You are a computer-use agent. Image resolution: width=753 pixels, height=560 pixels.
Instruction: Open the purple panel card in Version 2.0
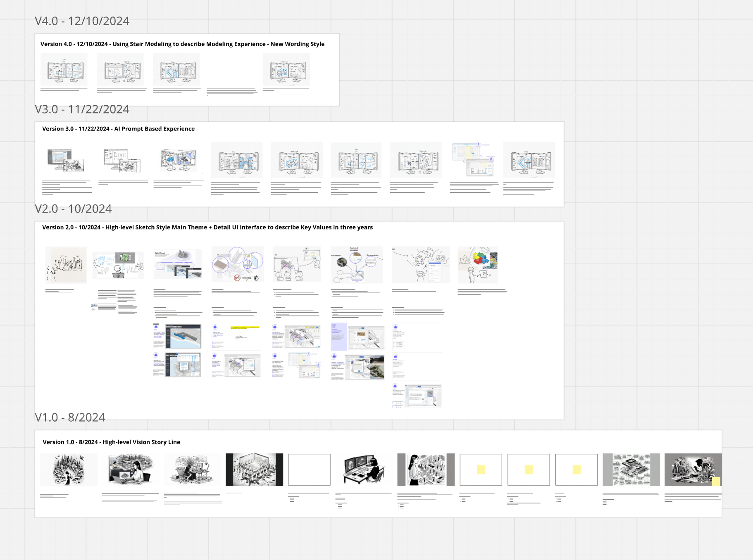click(x=358, y=337)
